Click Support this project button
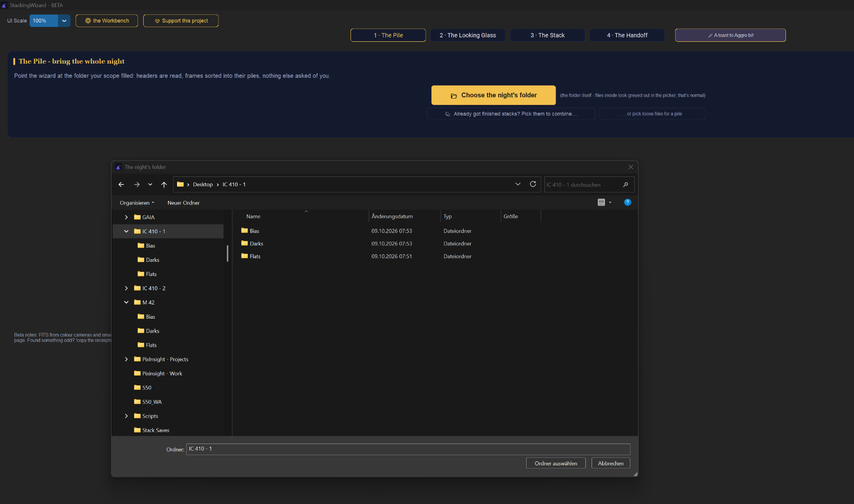 181,21
